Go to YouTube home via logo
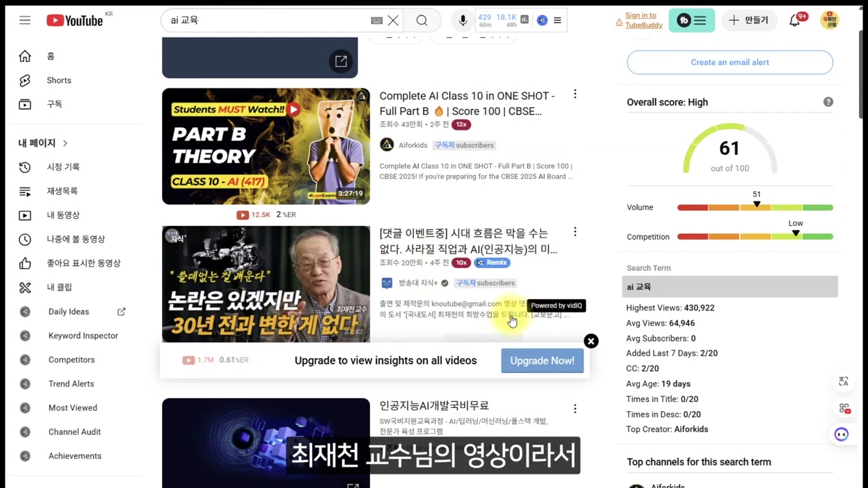Viewport: 868px width, 488px height. pyautogui.click(x=75, y=21)
